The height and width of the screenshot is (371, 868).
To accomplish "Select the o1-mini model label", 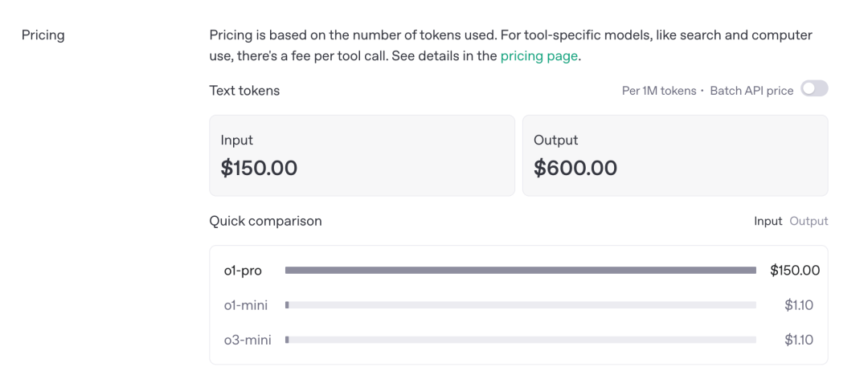I will click(246, 305).
